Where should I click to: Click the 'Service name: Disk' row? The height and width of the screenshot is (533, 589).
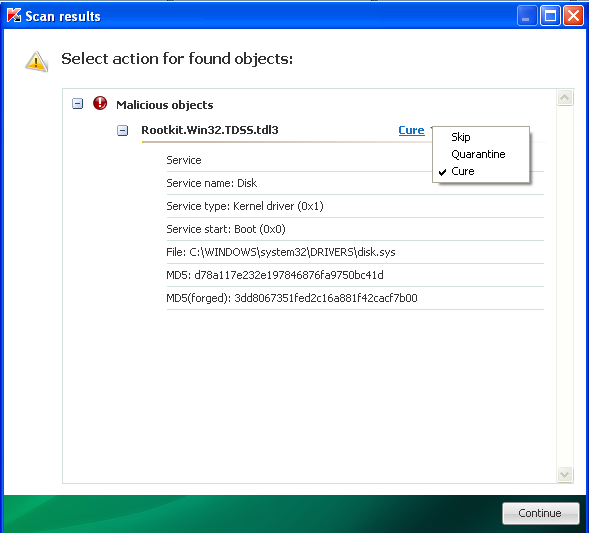tap(355, 183)
